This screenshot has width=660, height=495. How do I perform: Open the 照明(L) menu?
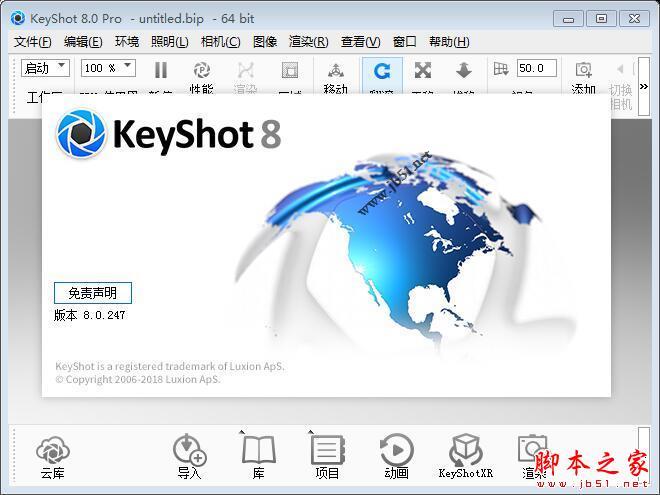(x=170, y=42)
